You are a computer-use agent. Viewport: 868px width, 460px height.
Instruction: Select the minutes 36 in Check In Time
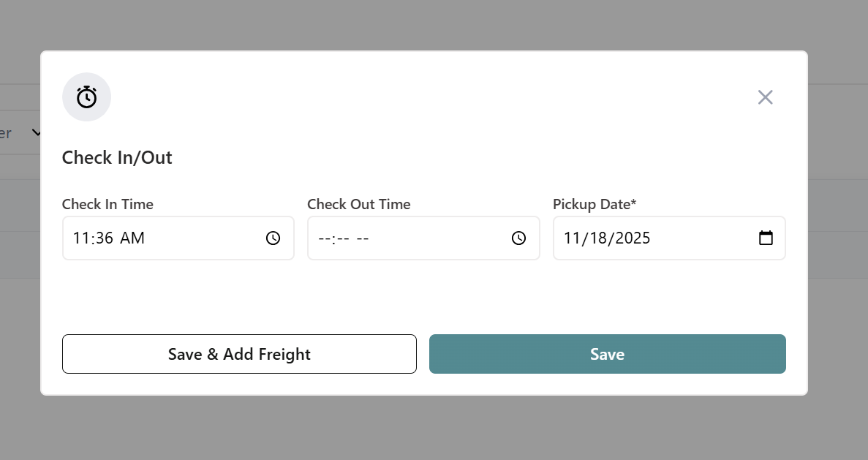[103, 238]
